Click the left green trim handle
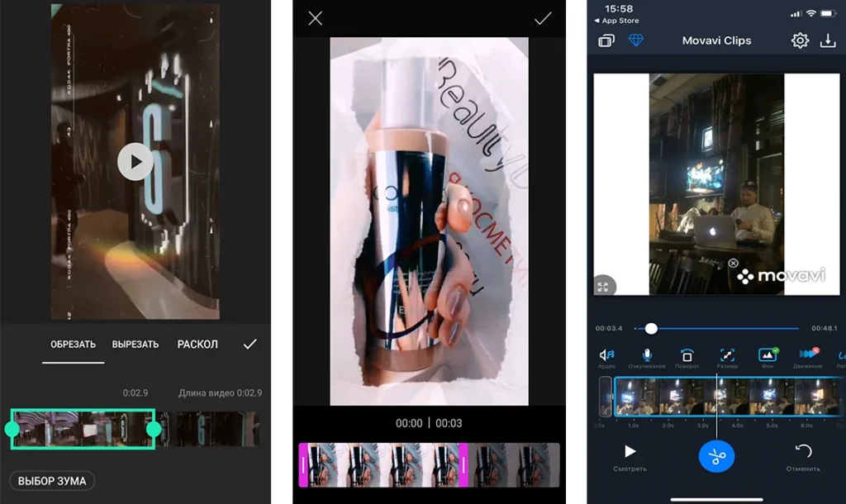The image size is (846, 504). (12, 429)
